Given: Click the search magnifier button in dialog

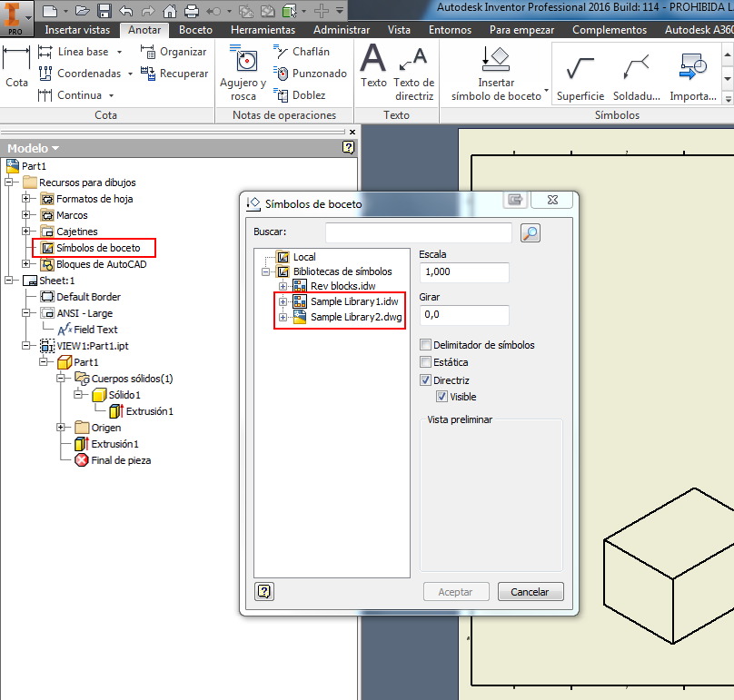Looking at the screenshot, I should pos(531,233).
